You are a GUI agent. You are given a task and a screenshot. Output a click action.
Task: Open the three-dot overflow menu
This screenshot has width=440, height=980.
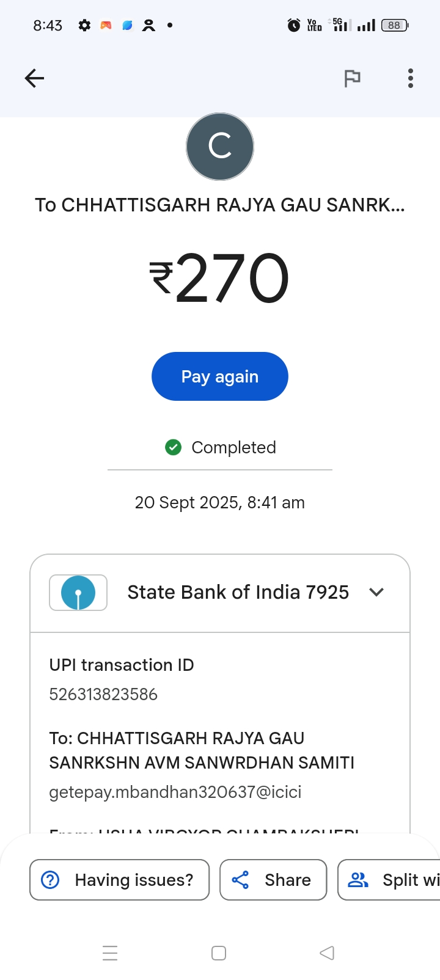pos(411,78)
